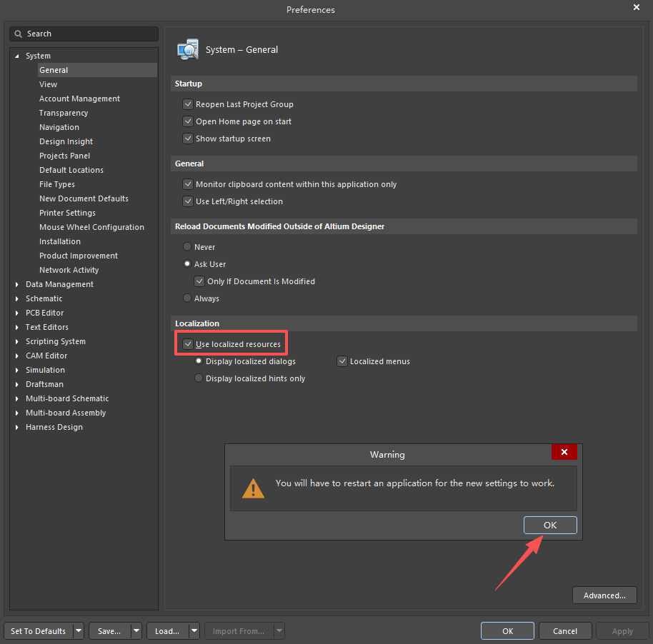Open Mouse Wheel Configuration page
The width and height of the screenshot is (653, 644).
point(91,227)
